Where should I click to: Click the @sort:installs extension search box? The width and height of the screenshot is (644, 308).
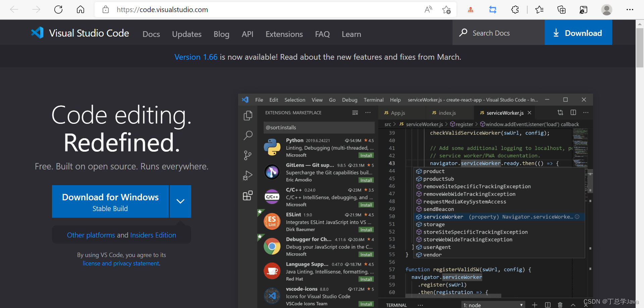pos(319,127)
